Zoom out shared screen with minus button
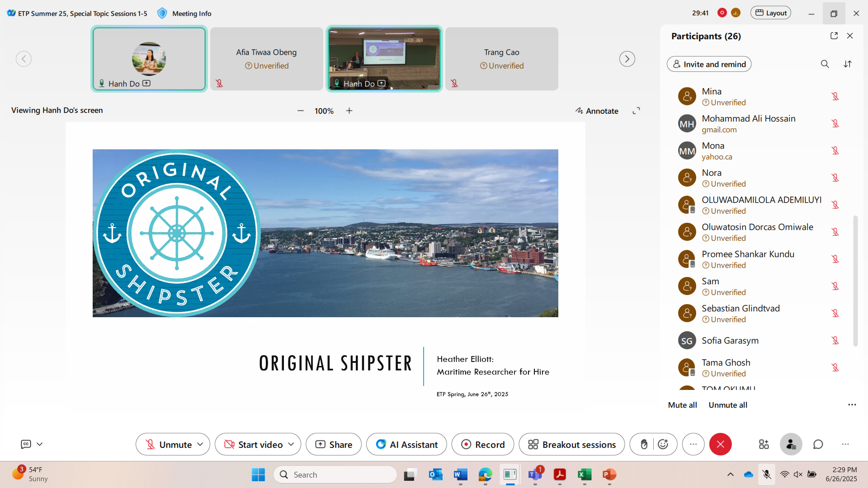This screenshot has height=488, width=868. click(301, 111)
